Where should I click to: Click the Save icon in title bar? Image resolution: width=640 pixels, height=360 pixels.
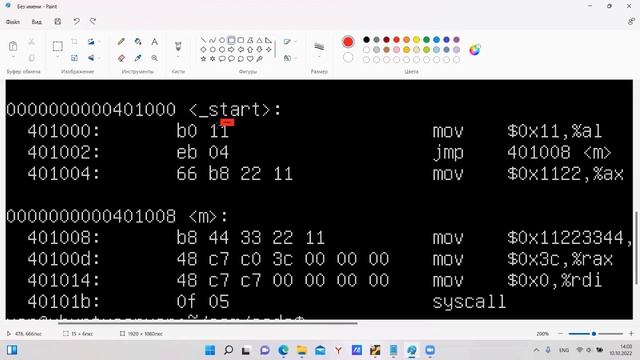[x=58, y=22]
